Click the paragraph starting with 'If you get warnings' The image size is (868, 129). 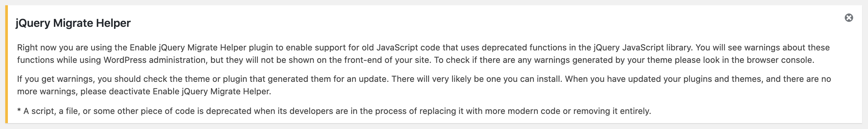pyautogui.click(x=424, y=85)
